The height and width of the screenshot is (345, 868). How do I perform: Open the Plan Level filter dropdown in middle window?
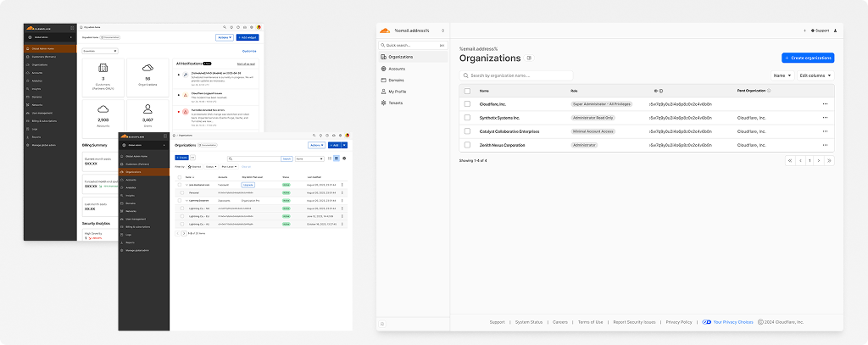(x=229, y=166)
